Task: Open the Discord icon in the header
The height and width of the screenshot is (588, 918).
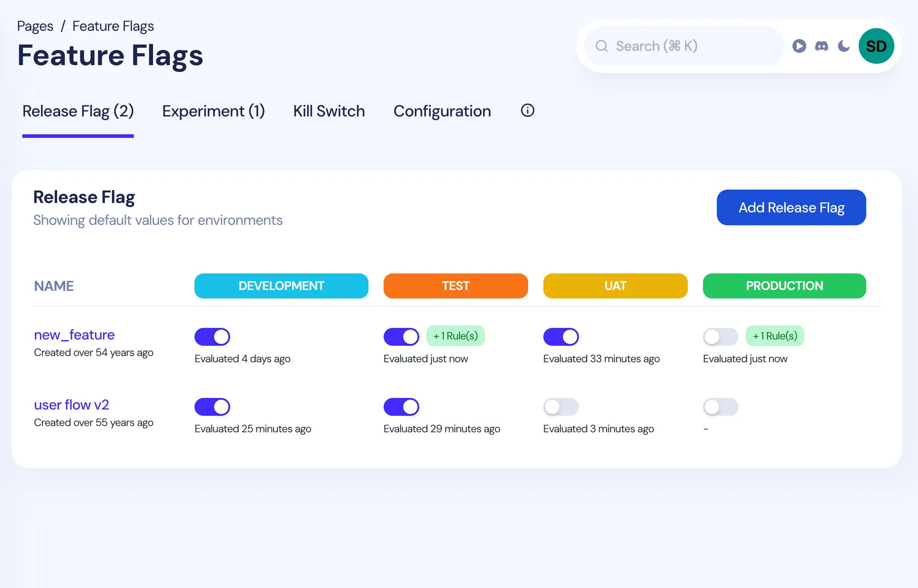Action: tap(821, 46)
